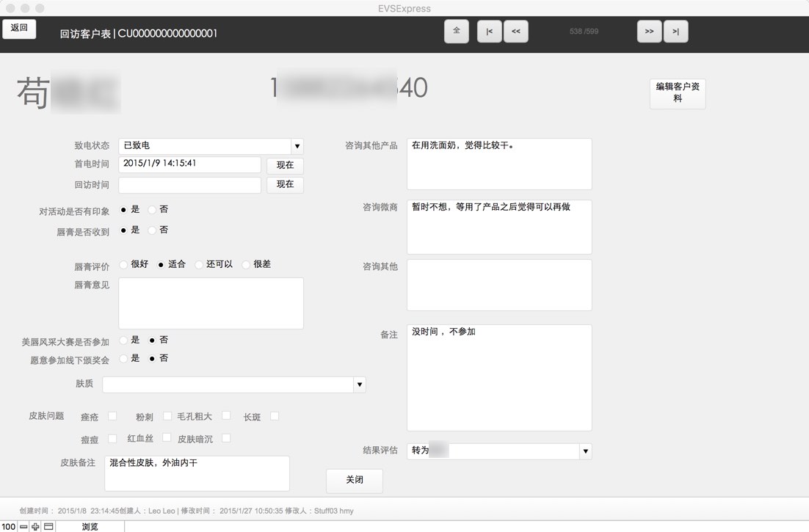The height and width of the screenshot is (532, 809).
Task: Click the 首电时间 date field
Action: click(x=190, y=164)
